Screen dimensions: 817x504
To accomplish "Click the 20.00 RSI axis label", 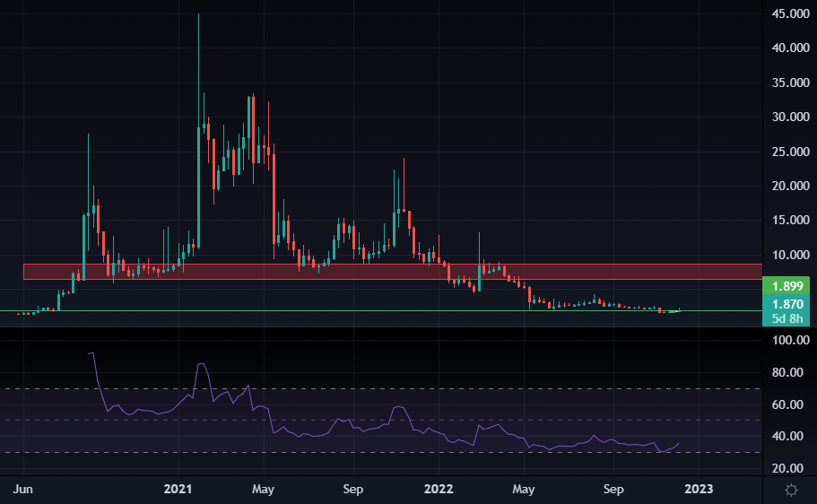I will [787, 468].
